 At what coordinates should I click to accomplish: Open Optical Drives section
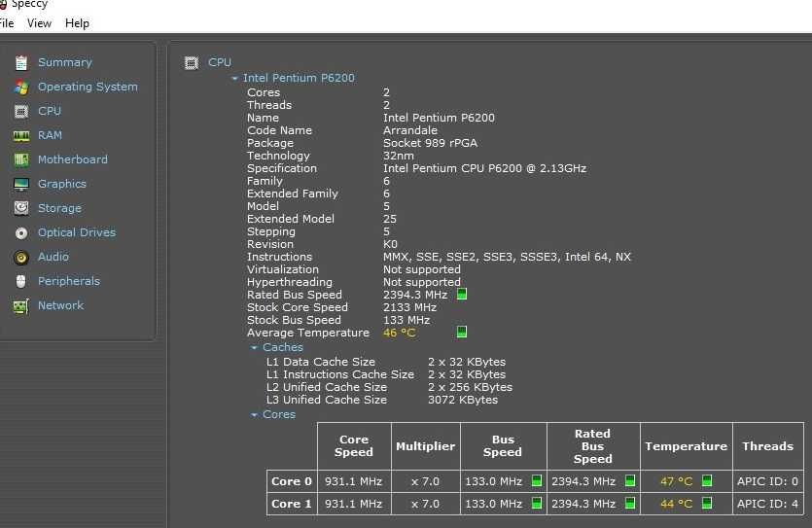77,233
